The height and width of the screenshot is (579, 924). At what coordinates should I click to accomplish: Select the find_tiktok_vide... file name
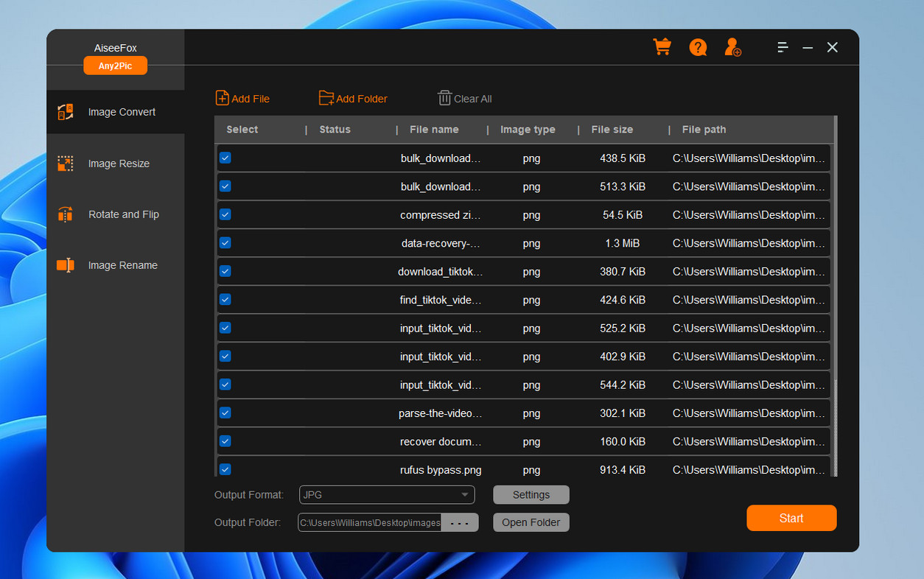pos(441,300)
